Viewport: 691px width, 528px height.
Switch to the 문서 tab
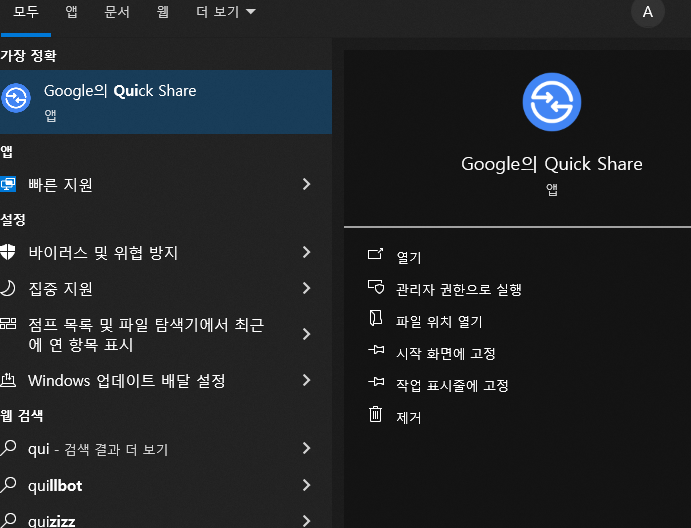(117, 12)
